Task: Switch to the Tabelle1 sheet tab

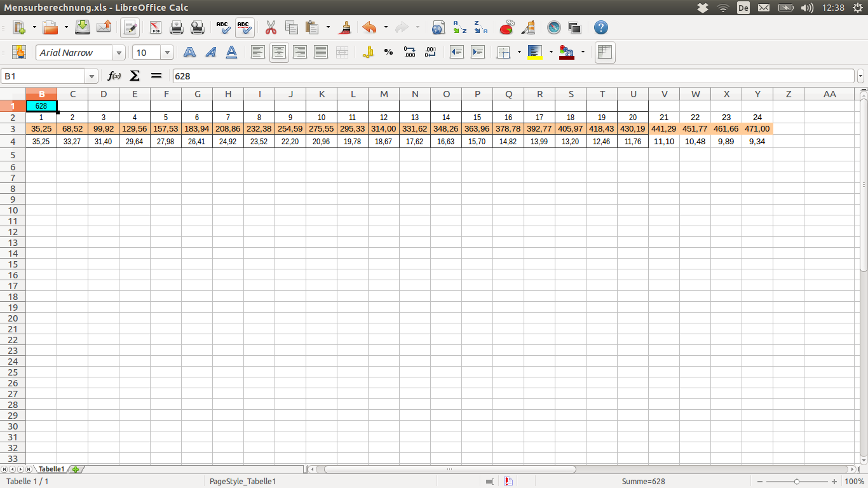Action: [x=51, y=469]
